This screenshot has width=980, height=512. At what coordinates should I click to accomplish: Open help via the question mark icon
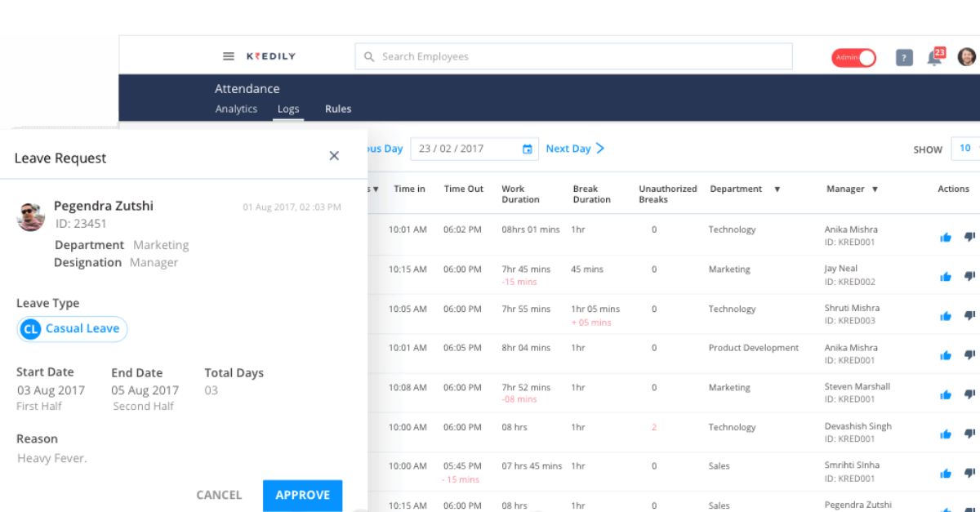click(903, 57)
